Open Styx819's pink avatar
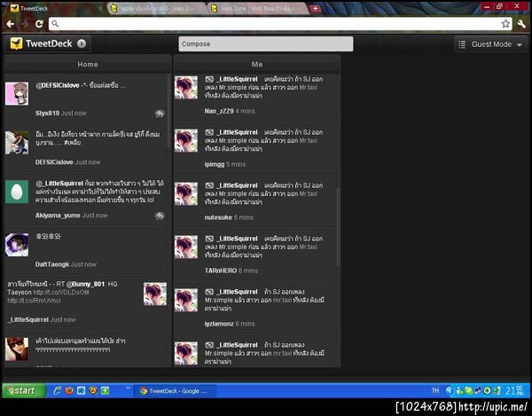The image size is (532, 416). click(17, 94)
